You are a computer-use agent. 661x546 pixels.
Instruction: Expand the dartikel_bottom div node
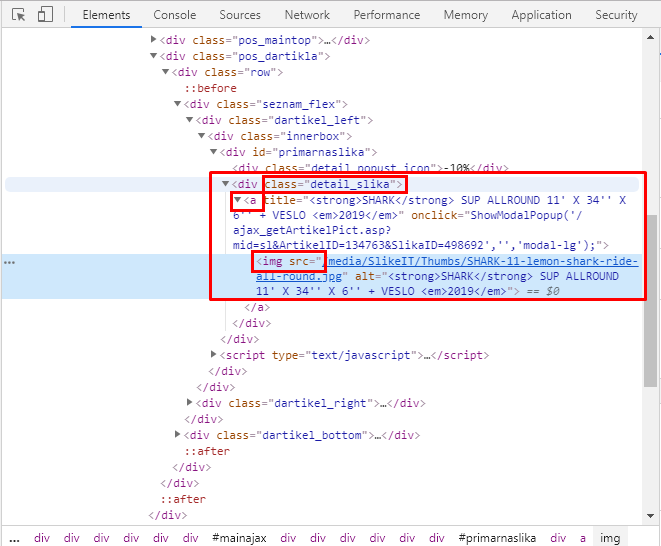click(x=178, y=435)
